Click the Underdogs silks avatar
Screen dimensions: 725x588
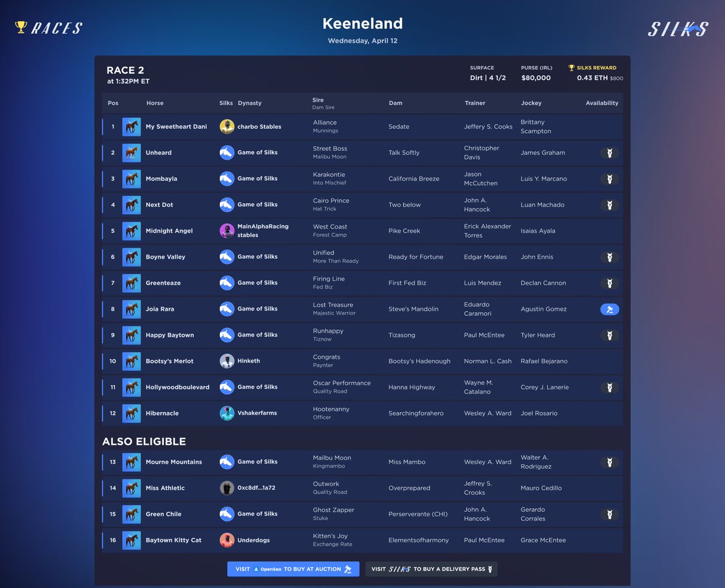click(x=227, y=540)
